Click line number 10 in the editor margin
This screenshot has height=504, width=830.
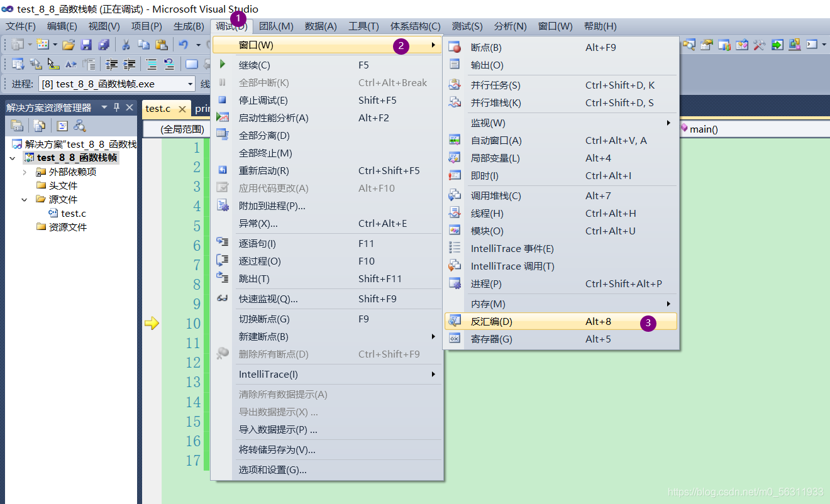(x=193, y=324)
